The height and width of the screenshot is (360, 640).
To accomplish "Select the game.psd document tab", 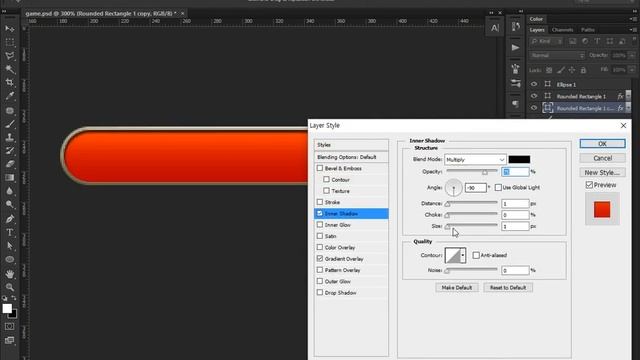I will click(101, 13).
